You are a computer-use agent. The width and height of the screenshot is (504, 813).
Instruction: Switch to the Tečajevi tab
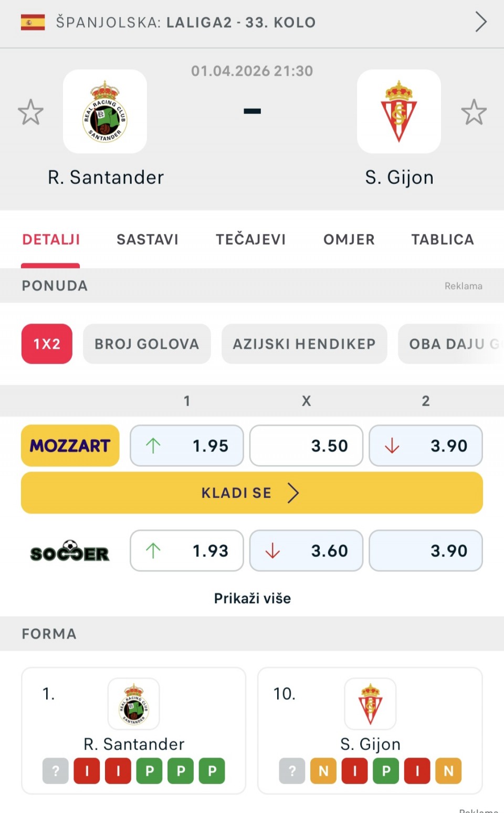coord(251,239)
